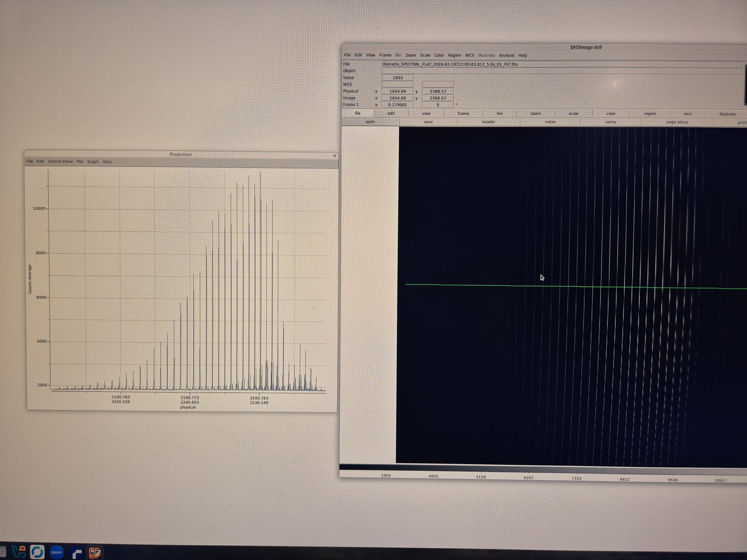The image size is (747, 560).
Task: Open the Color menu in ds9
Action: click(439, 55)
